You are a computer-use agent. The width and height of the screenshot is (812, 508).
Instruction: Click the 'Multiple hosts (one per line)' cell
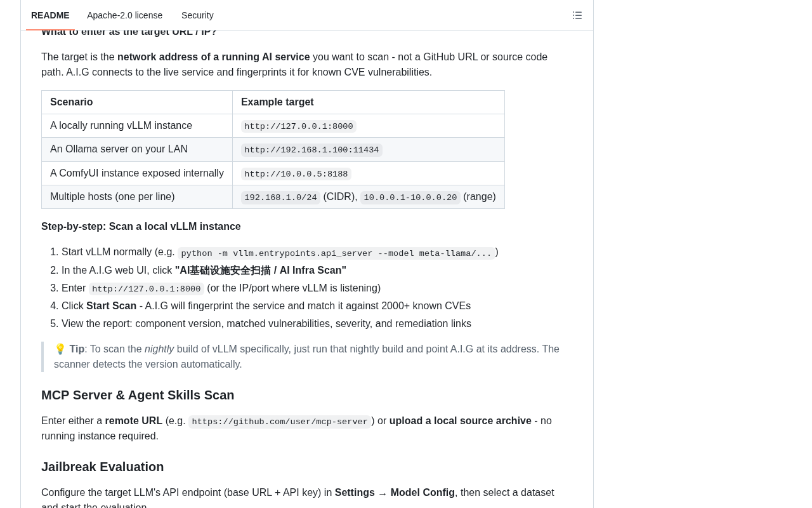[137, 197]
